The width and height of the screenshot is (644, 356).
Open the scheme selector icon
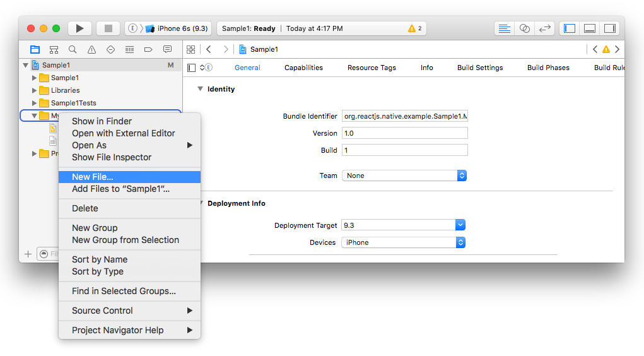coord(132,28)
